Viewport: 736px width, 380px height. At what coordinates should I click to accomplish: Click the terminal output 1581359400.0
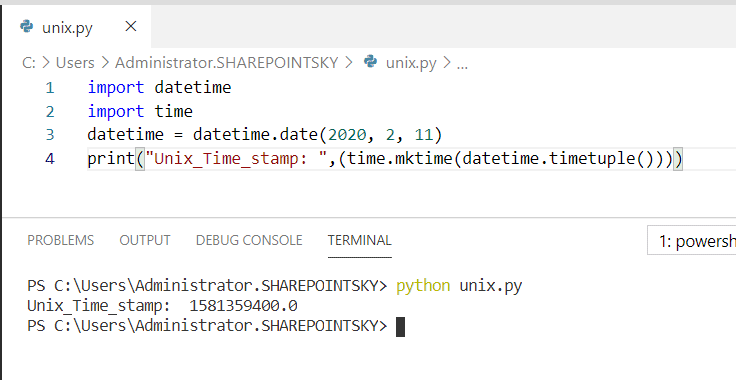point(243,306)
